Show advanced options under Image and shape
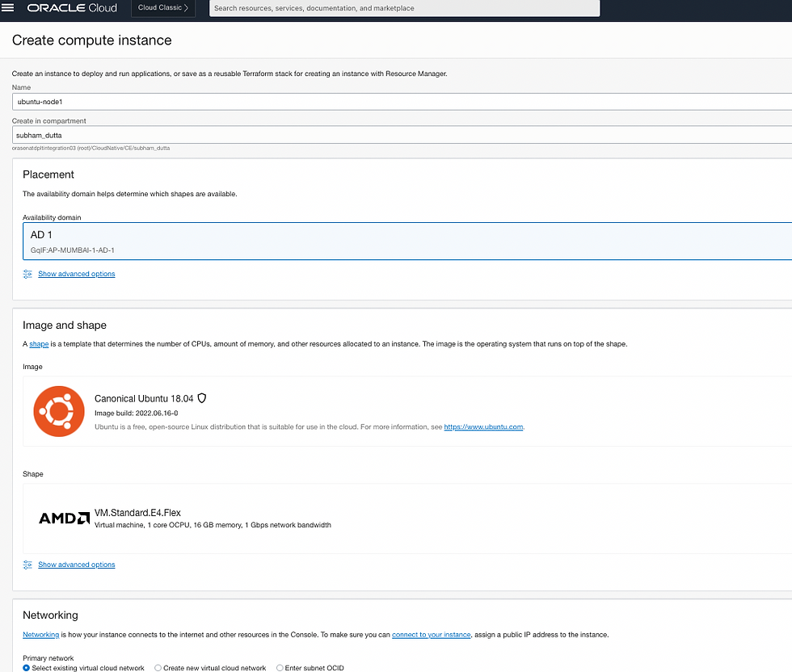 click(76, 565)
